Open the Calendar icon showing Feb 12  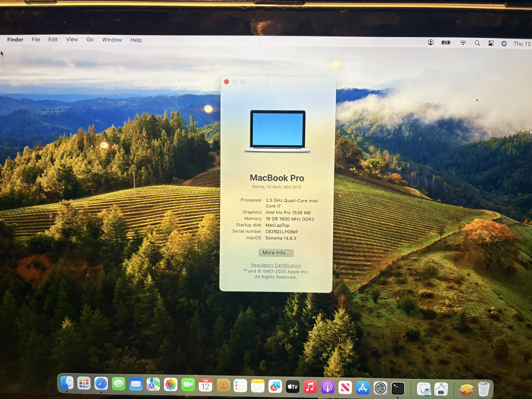(205, 385)
